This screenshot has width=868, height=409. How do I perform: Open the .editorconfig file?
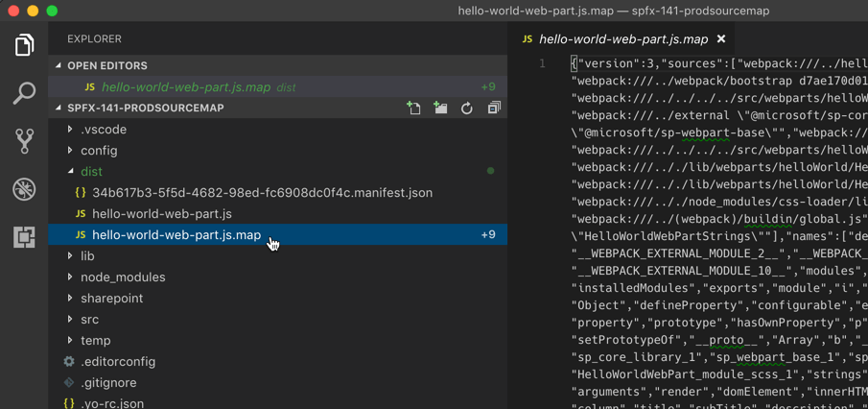(x=277, y=361)
